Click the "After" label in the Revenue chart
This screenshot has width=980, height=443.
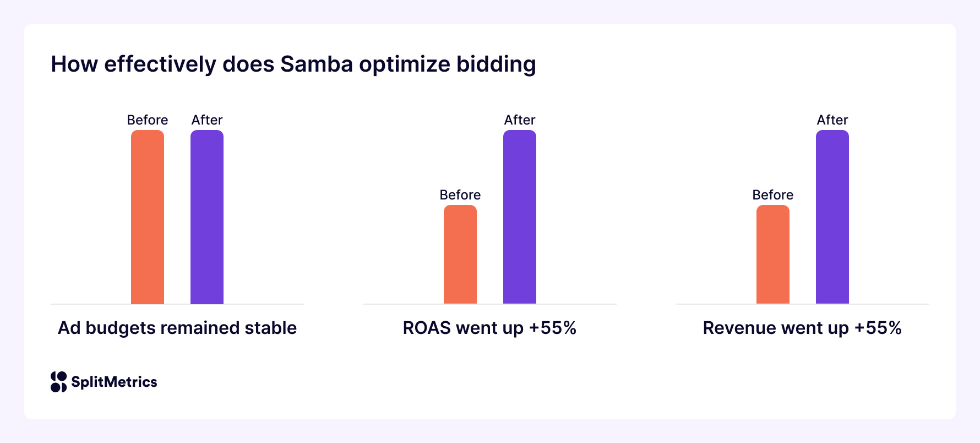[x=832, y=120]
